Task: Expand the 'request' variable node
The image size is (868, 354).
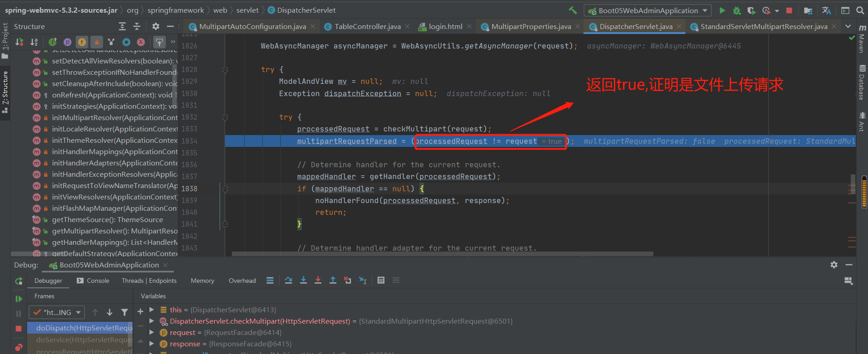Action: pyautogui.click(x=152, y=332)
